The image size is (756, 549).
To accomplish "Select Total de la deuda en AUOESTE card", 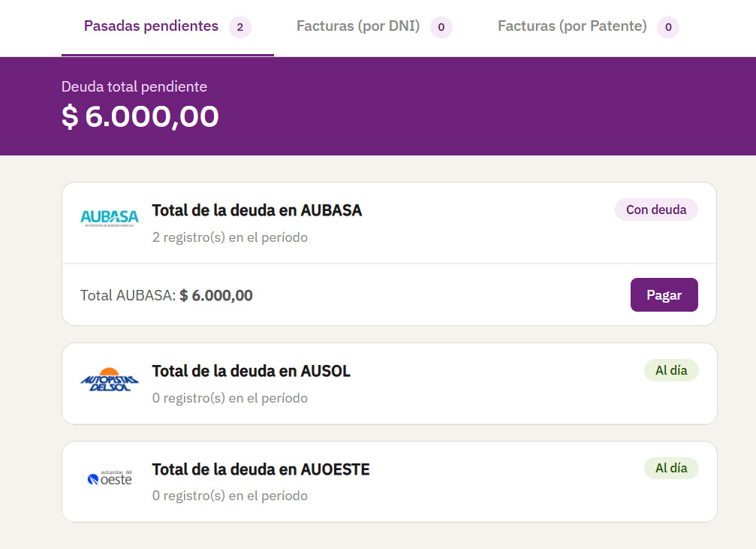I will pyautogui.click(x=390, y=481).
